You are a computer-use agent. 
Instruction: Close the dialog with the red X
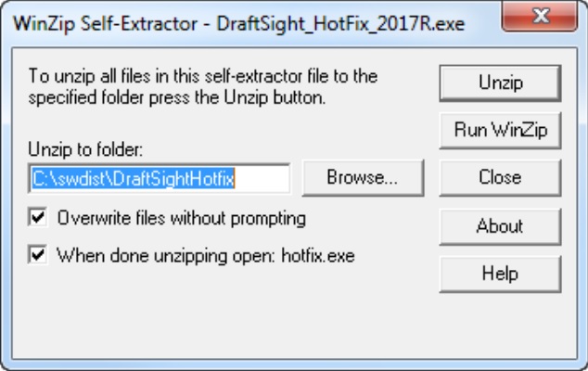[540, 16]
